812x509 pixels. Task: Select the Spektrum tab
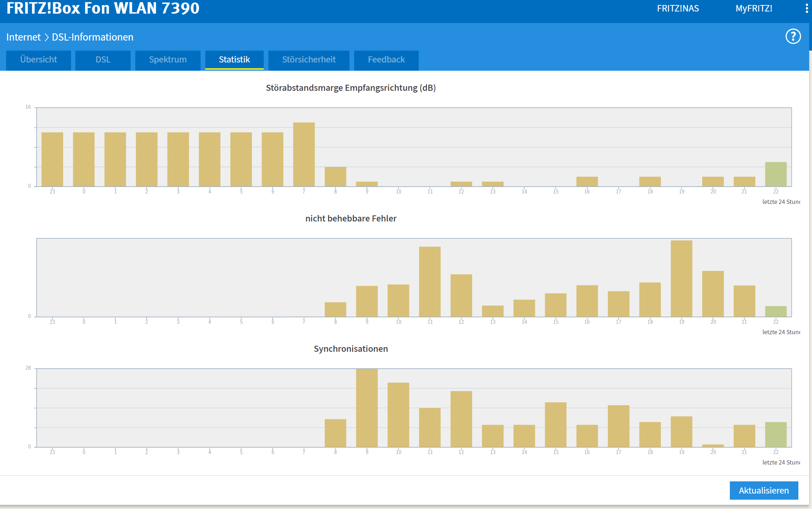(168, 60)
